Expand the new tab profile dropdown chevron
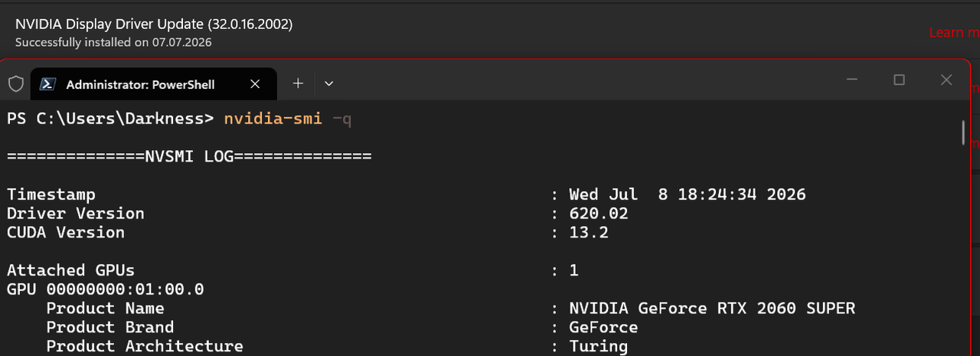Screen dimensions: 980x356 328,83
